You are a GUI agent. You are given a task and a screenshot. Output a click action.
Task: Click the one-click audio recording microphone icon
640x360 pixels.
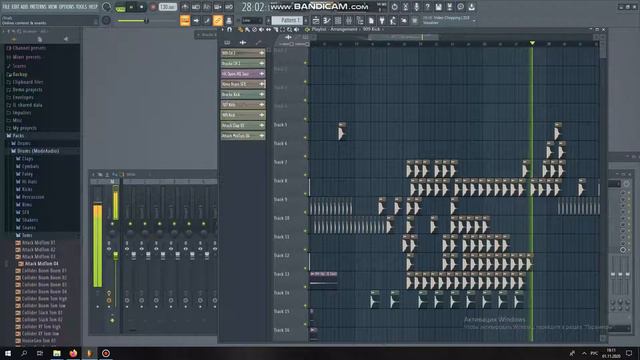416,7
